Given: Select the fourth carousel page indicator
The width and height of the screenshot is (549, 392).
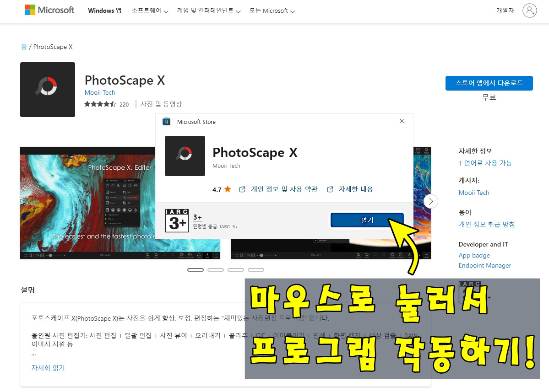Looking at the screenshot, I should 256,270.
